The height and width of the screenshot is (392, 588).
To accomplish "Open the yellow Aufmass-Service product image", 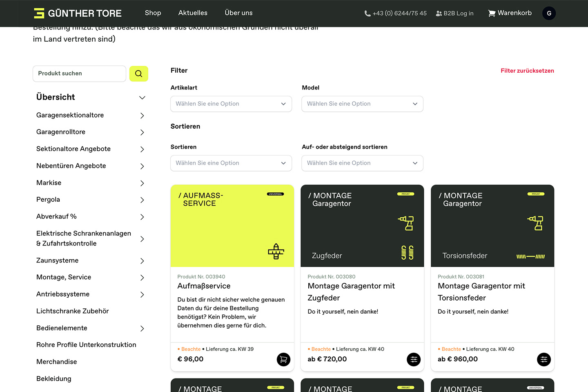I will point(232,226).
